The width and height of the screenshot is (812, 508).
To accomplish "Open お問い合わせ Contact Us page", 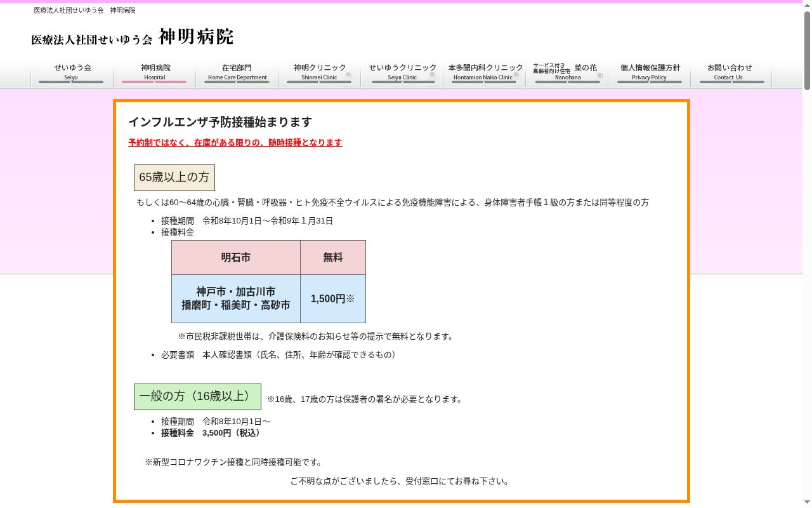I will tap(732, 73).
